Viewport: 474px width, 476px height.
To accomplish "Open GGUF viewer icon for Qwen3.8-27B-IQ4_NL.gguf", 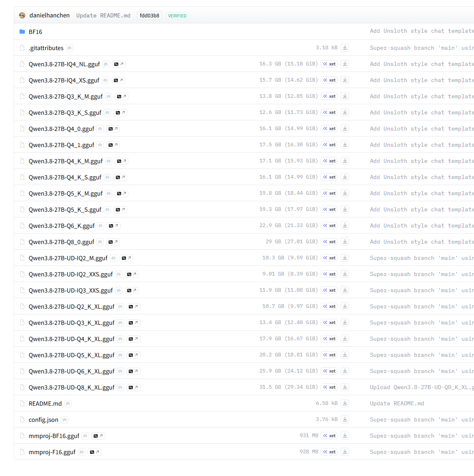I will coord(119,64).
